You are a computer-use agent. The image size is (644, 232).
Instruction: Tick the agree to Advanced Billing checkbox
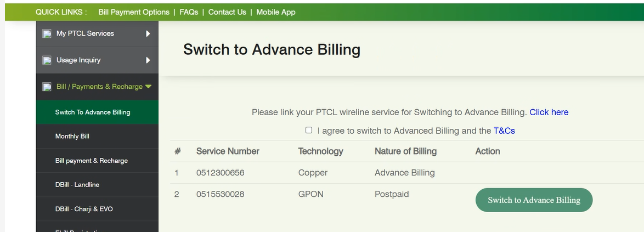click(x=309, y=131)
